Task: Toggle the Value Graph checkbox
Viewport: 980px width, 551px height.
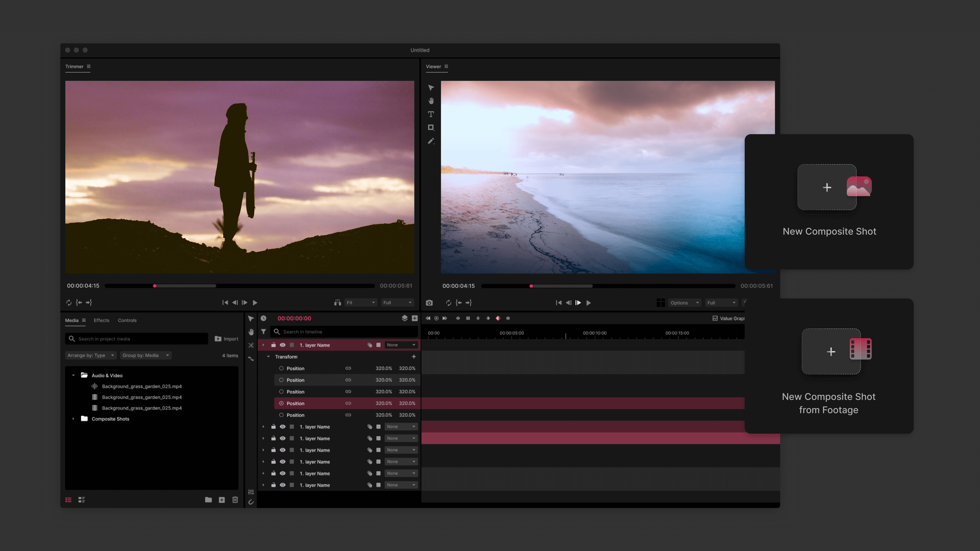Action: pos(715,318)
